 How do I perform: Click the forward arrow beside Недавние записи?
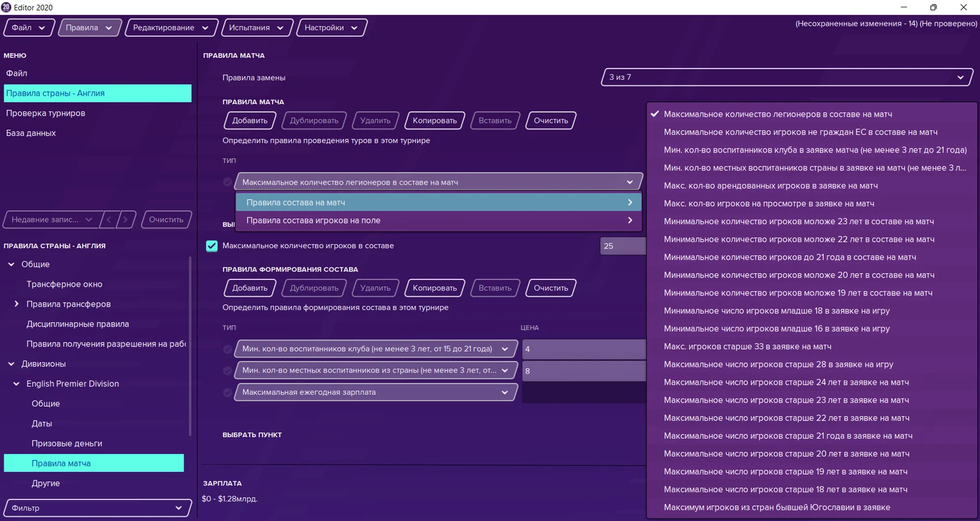(x=126, y=220)
